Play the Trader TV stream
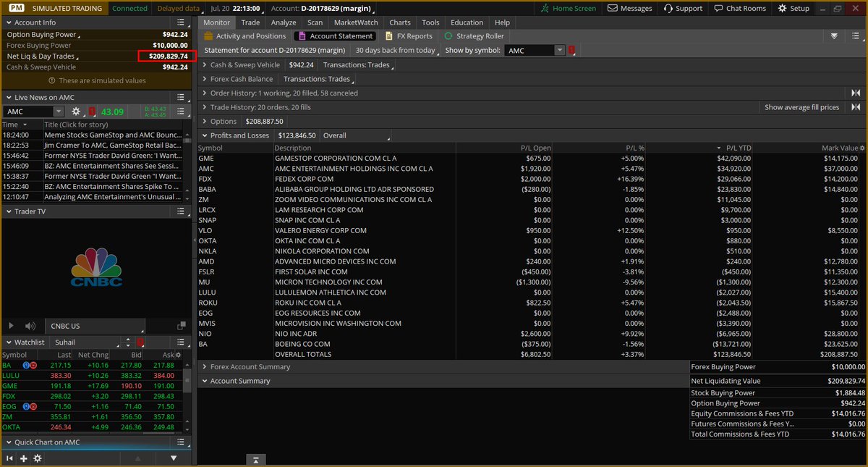Viewport: 868px width, 467px height. [x=11, y=327]
